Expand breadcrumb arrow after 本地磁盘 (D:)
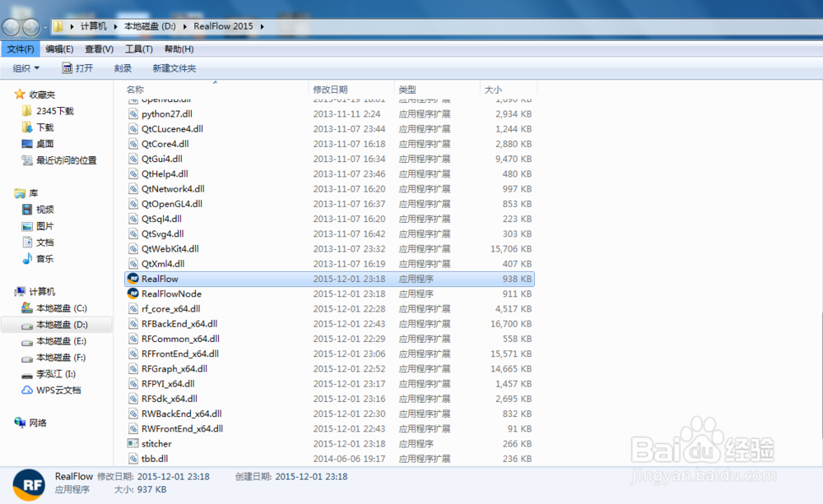Viewport: 823px width, 504px height. coord(184,26)
